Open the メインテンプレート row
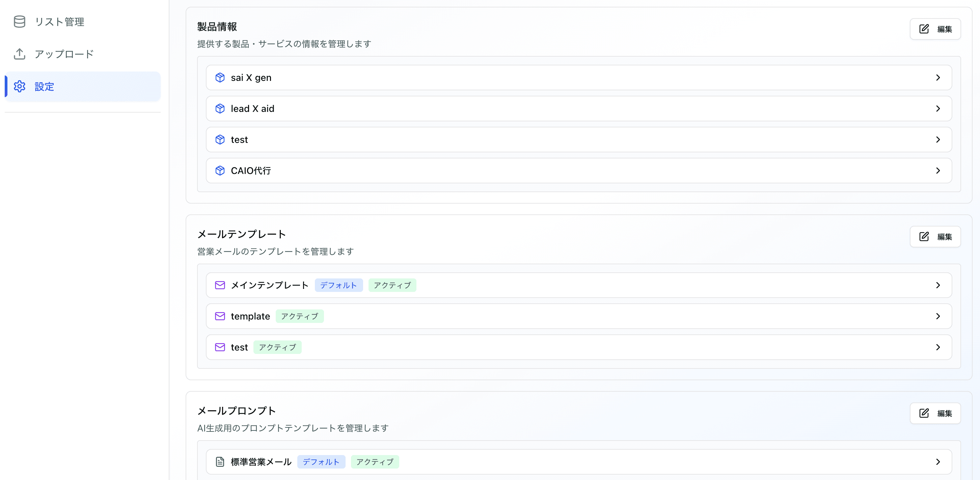This screenshot has height=480, width=980. pos(571,285)
